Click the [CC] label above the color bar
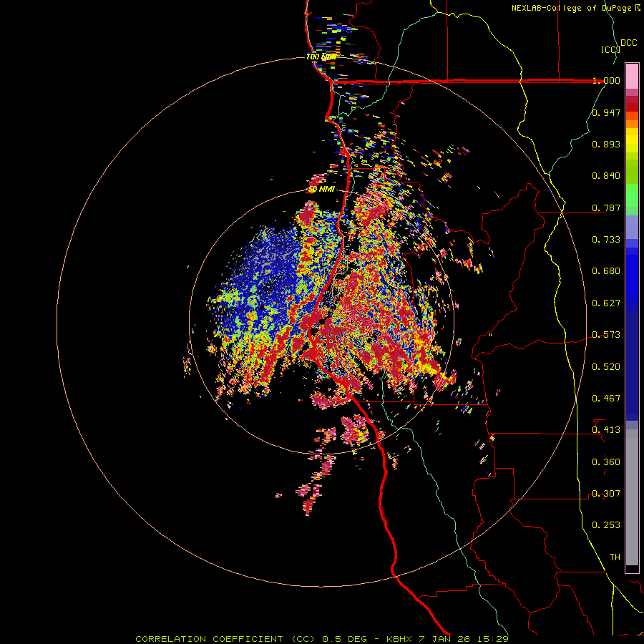Viewport: 644px width, 644px height. point(610,49)
